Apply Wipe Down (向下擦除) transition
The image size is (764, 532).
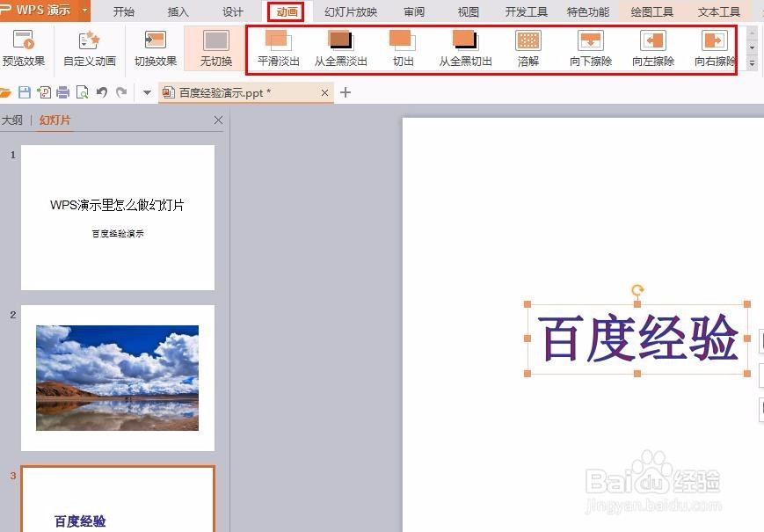click(x=591, y=48)
